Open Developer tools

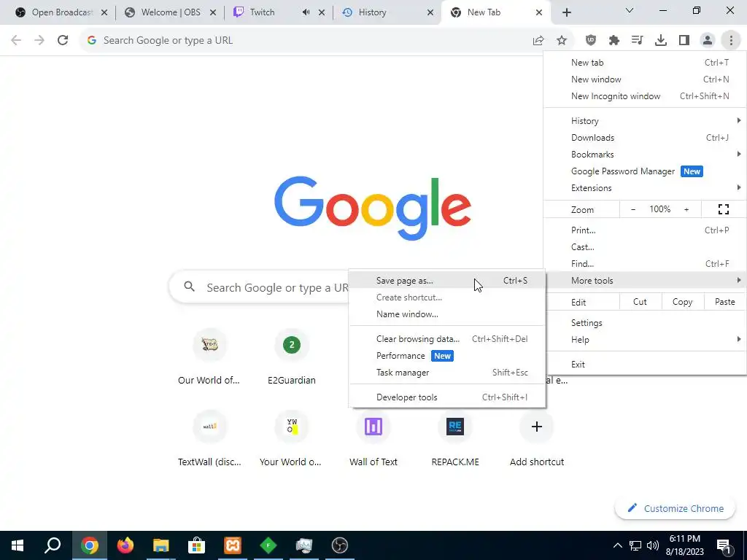tap(447, 397)
